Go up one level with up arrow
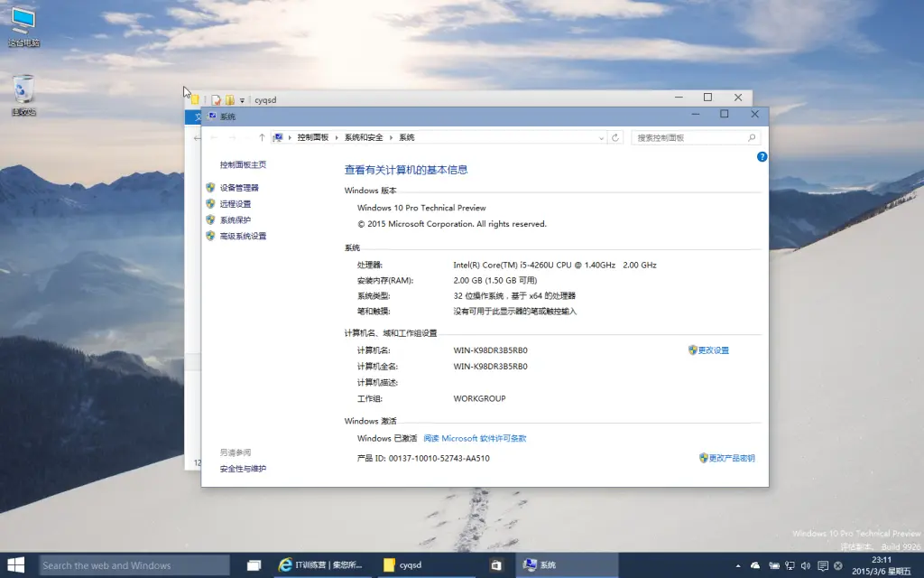Image resolution: width=924 pixels, height=578 pixels. (262, 137)
